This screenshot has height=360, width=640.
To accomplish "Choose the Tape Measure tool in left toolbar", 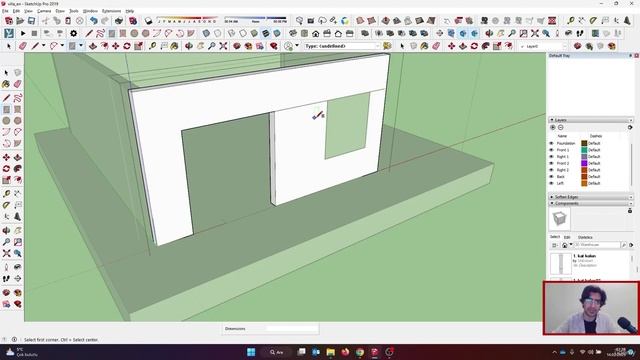I will (6, 194).
